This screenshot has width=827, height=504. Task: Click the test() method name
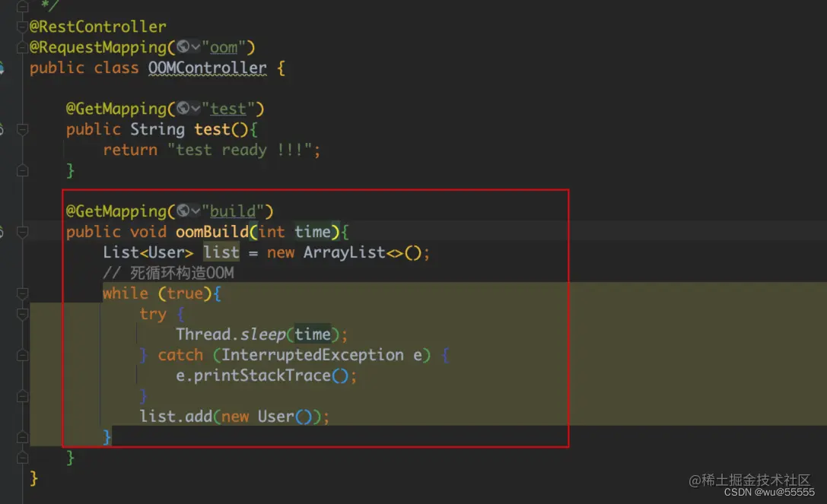click(x=212, y=129)
